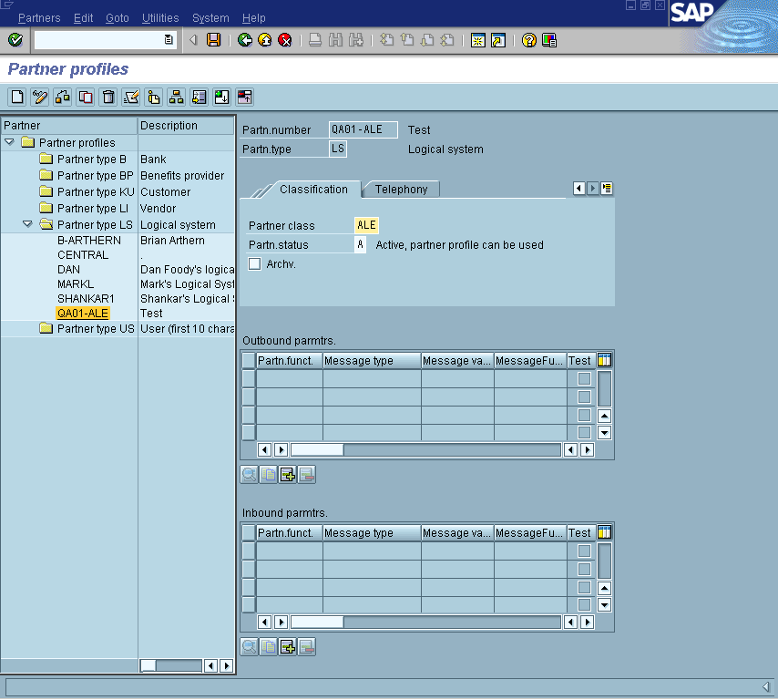Open the Goto menu
778x700 pixels.
tap(118, 18)
